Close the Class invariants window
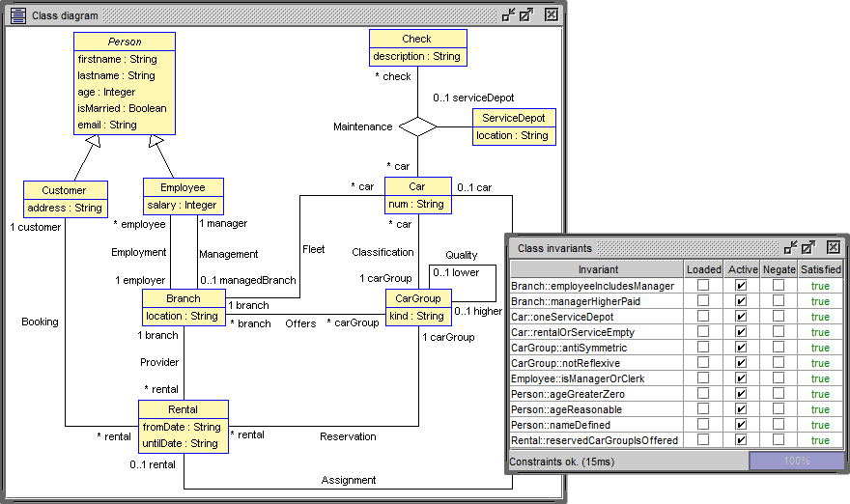This screenshot has height=504, width=850. tap(834, 248)
